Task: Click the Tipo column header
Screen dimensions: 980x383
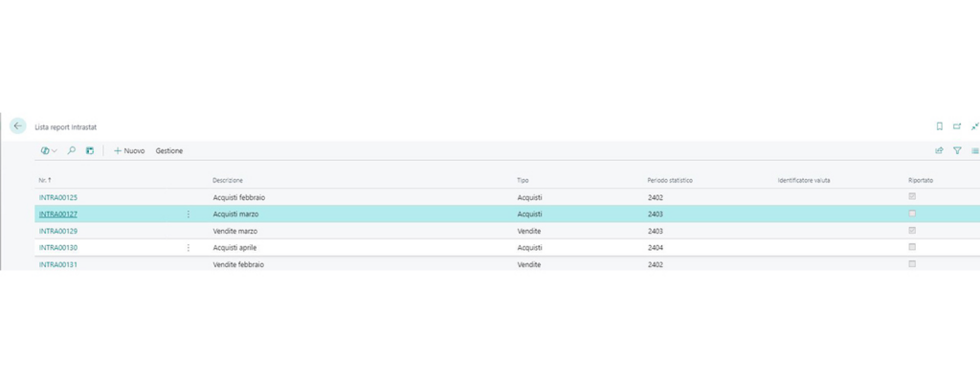Action: coord(523,180)
